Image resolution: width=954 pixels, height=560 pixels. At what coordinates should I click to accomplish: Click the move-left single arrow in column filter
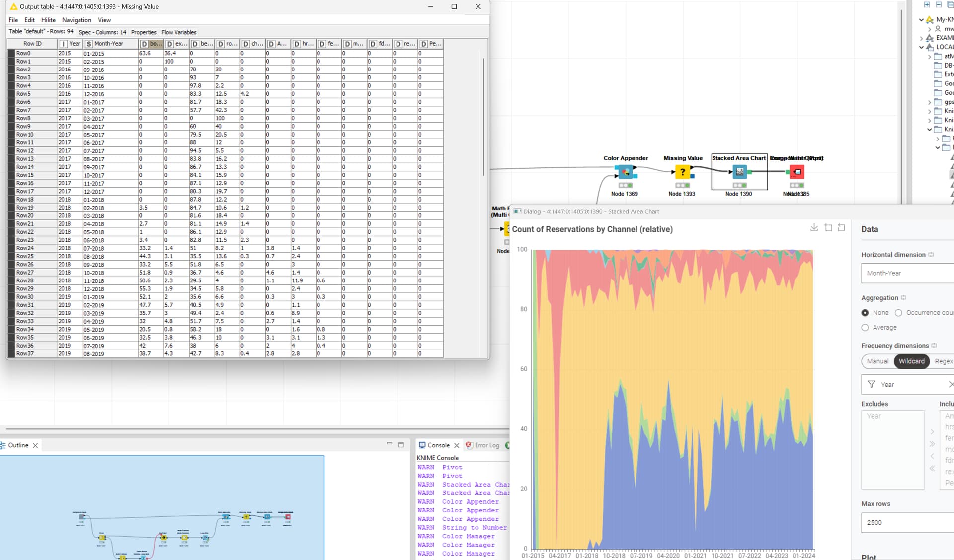[932, 456]
